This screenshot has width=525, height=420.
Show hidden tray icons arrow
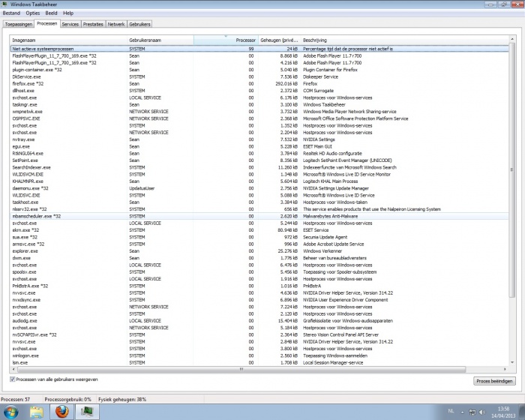point(463,412)
